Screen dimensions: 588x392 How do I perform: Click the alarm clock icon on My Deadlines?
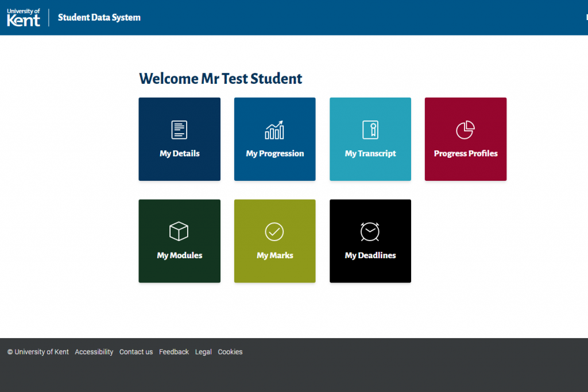[370, 232]
